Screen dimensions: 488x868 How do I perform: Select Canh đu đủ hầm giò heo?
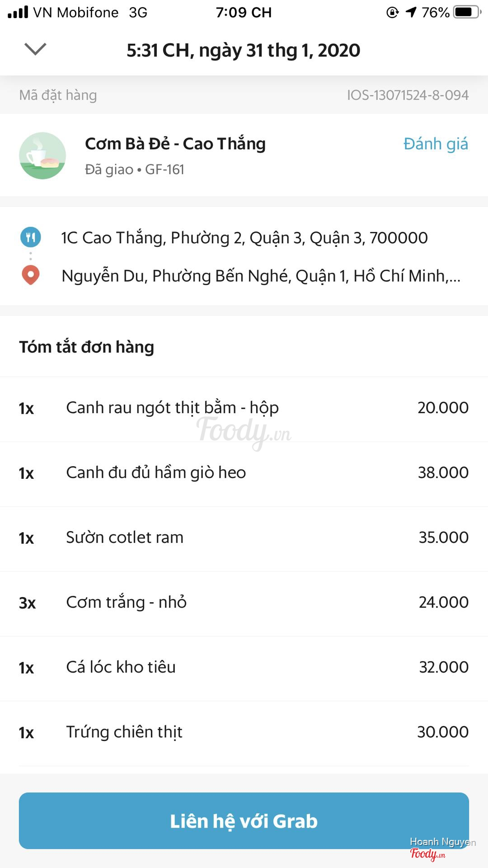tap(156, 473)
